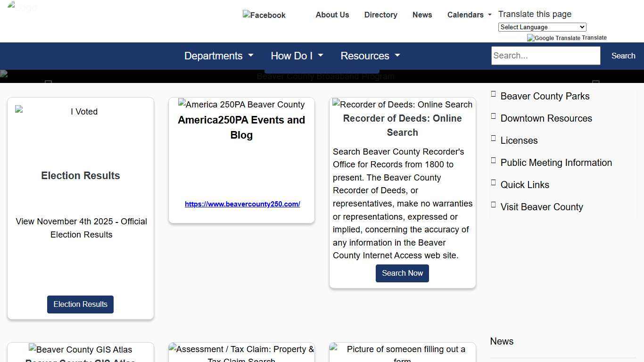Focus the Search text field
Screen dimensions: 644x362
pyautogui.click(x=545, y=56)
